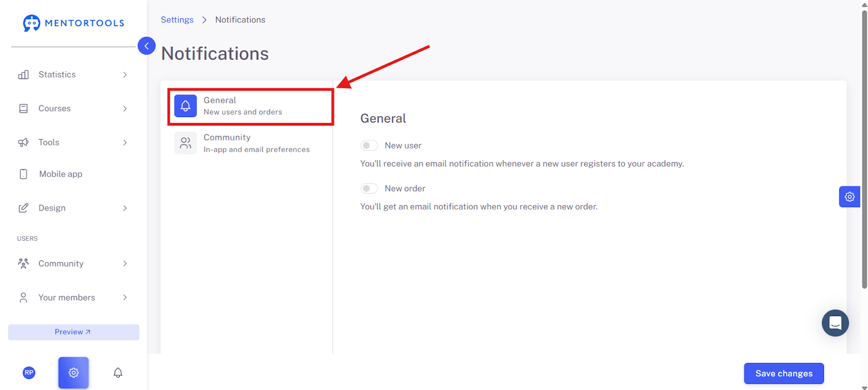The image size is (868, 390).
Task: Click the MentorTools robot logo
Action: pos(31,23)
